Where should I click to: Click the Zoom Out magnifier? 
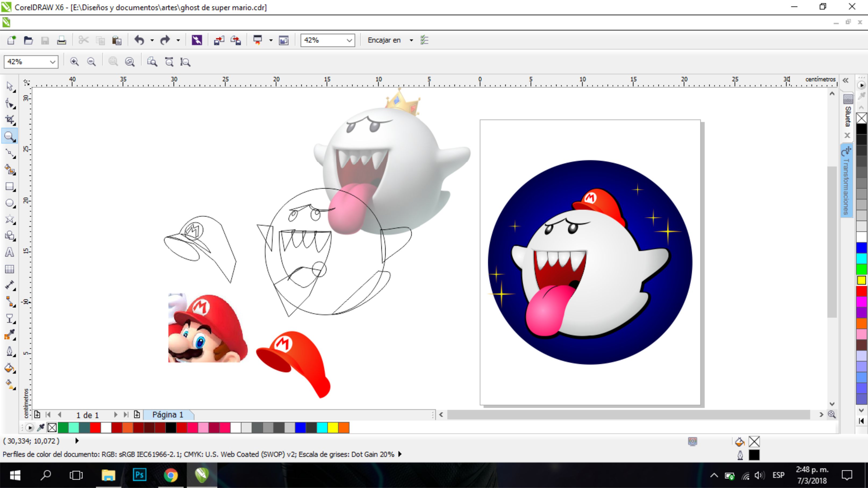(91, 62)
